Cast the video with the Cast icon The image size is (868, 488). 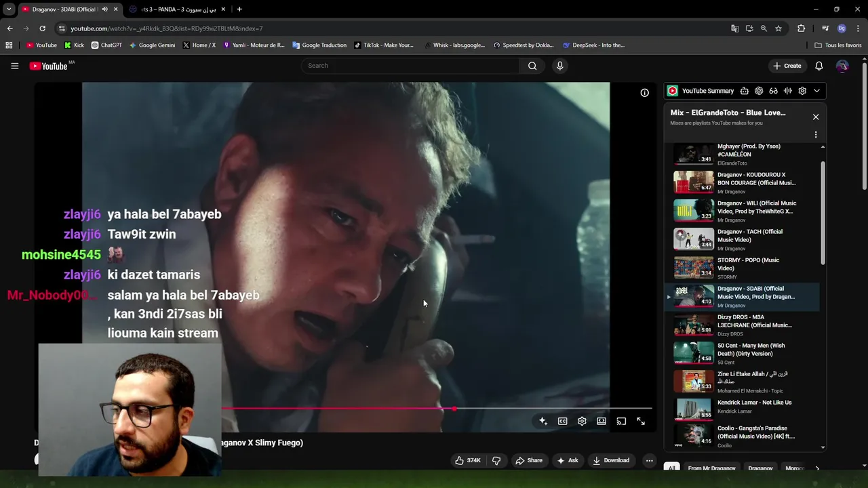point(621,421)
